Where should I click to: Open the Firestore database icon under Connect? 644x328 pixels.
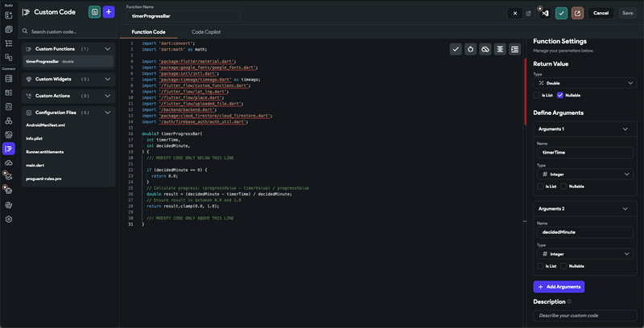click(x=9, y=79)
